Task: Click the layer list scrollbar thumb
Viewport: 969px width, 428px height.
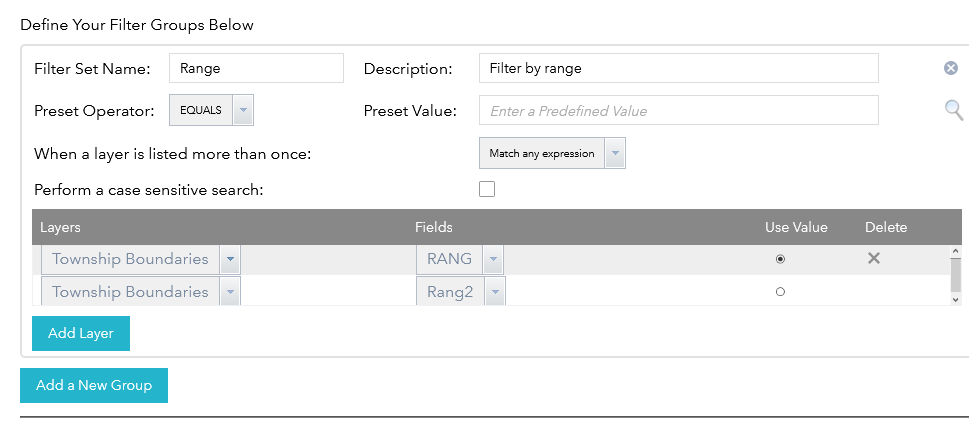Action: [x=955, y=273]
